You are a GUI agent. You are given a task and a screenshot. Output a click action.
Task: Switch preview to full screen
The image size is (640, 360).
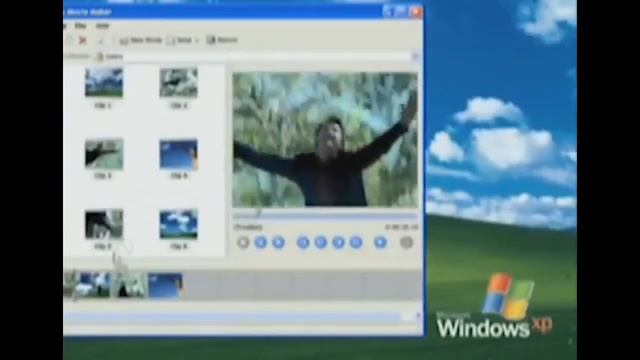[380, 242]
